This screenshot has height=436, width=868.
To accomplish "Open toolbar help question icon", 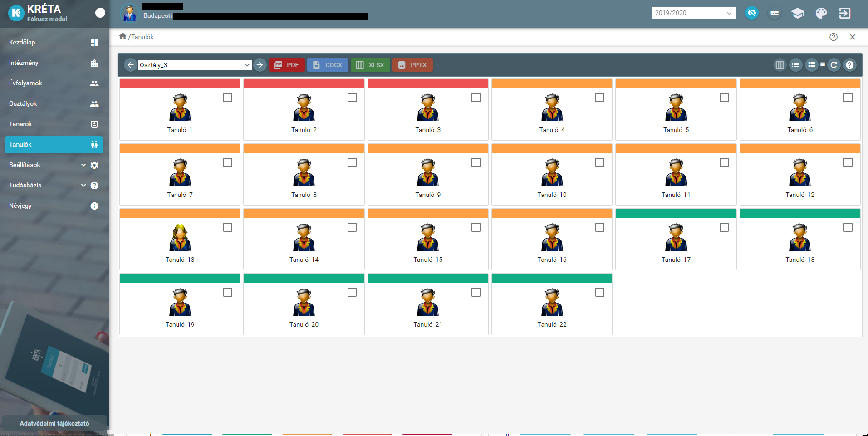I will [x=850, y=65].
